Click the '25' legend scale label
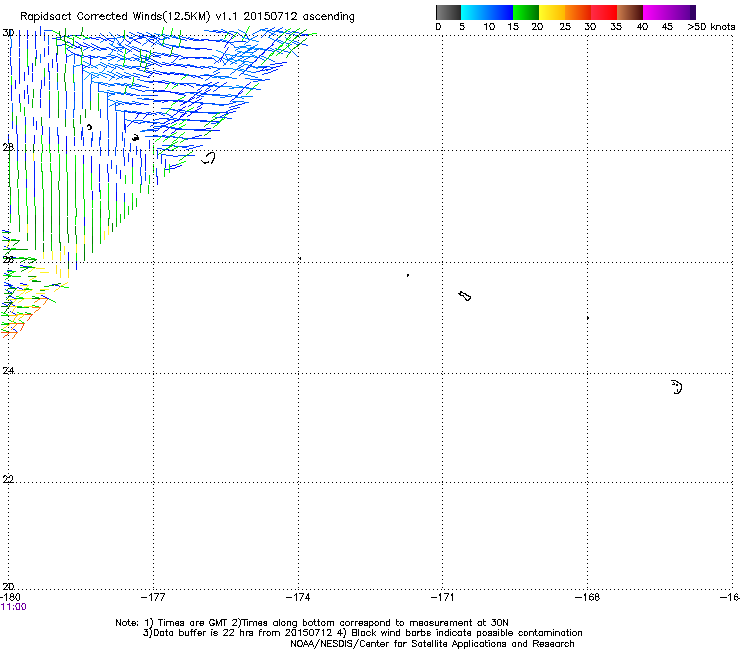The width and height of the screenshot is (740, 650). click(x=564, y=27)
